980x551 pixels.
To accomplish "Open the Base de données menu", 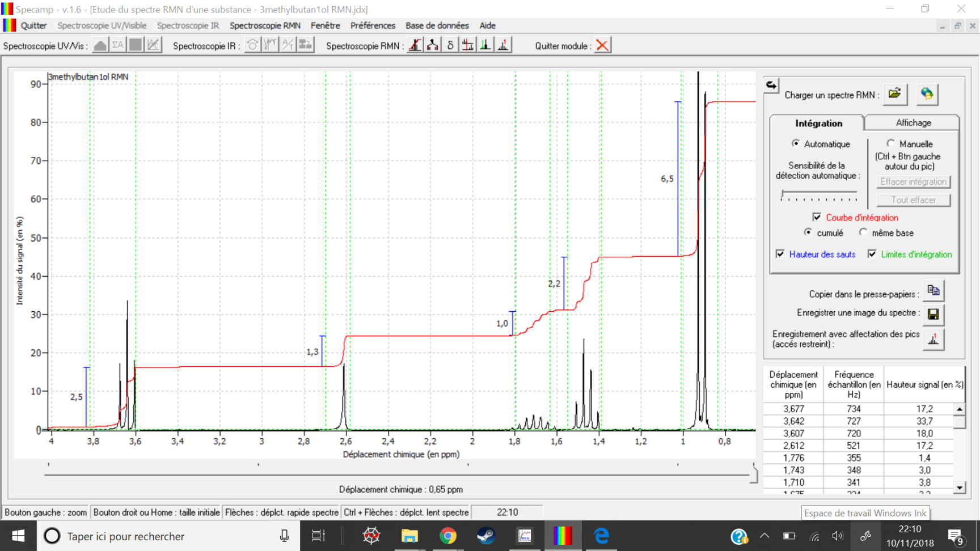I will 437,26.
